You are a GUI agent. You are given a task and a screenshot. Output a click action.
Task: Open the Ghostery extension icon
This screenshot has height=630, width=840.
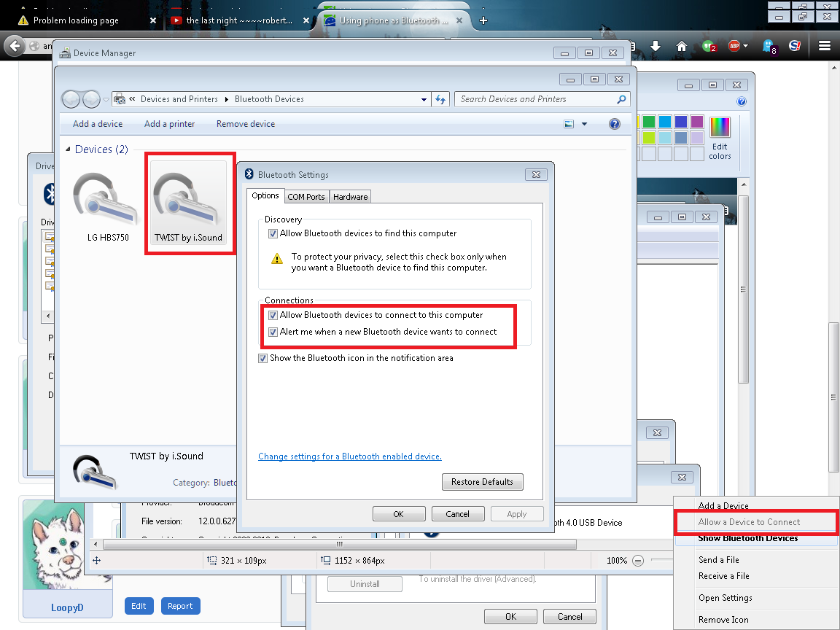769,46
